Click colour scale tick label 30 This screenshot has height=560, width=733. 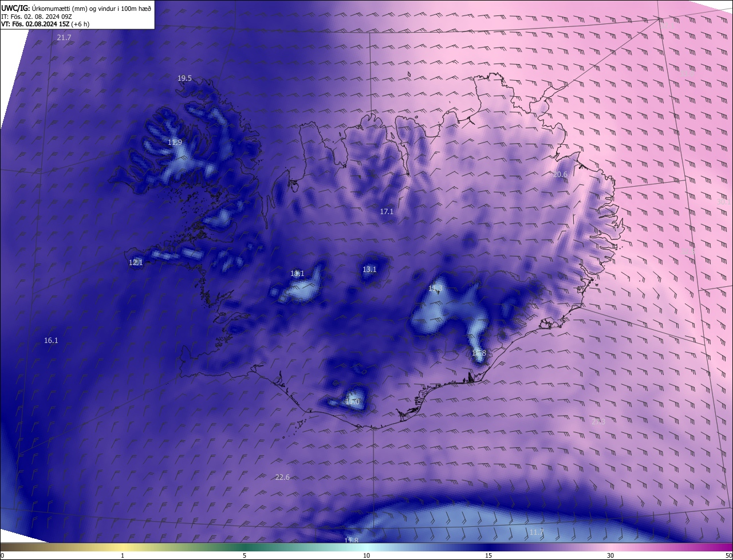click(610, 555)
